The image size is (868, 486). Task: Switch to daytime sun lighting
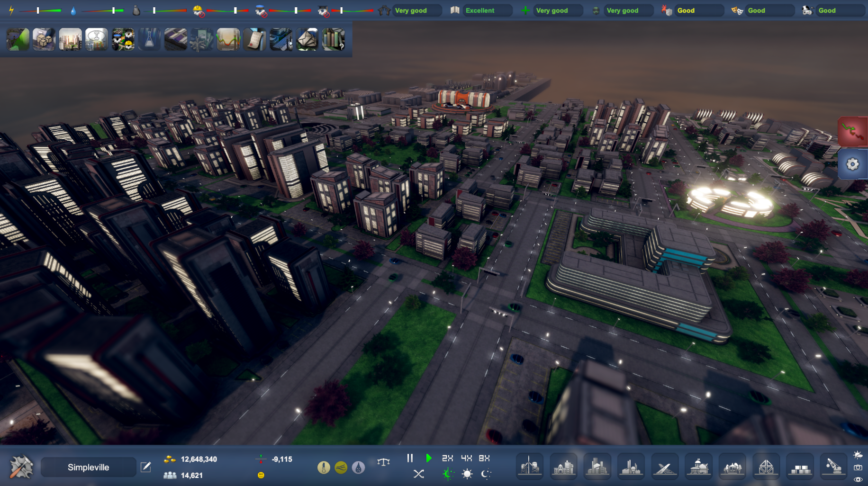click(x=467, y=474)
